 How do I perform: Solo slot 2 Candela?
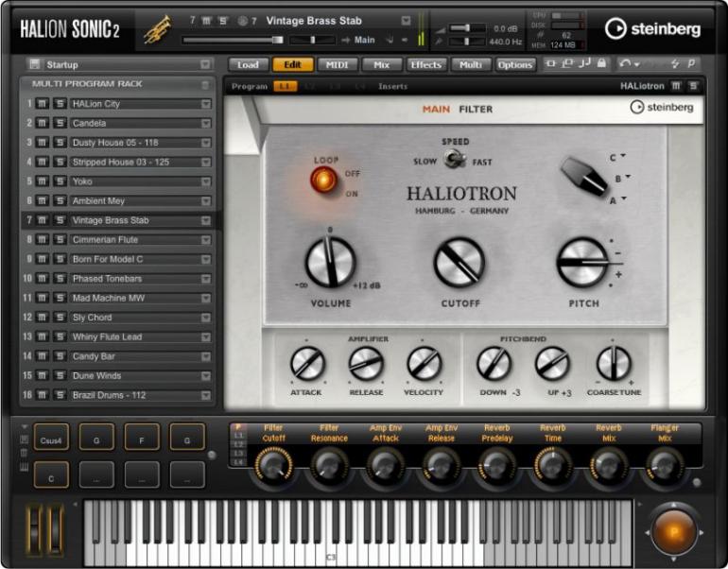60,123
